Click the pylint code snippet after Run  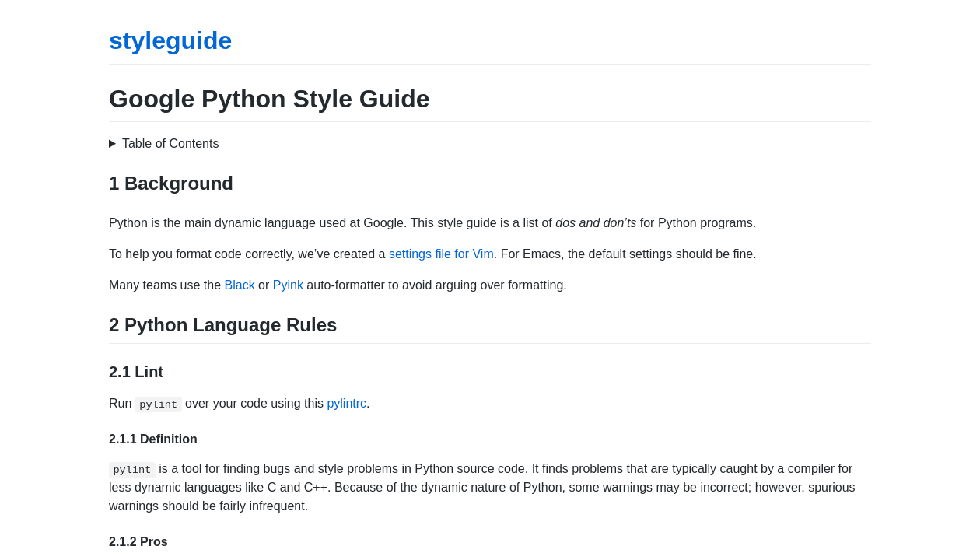[x=159, y=404]
